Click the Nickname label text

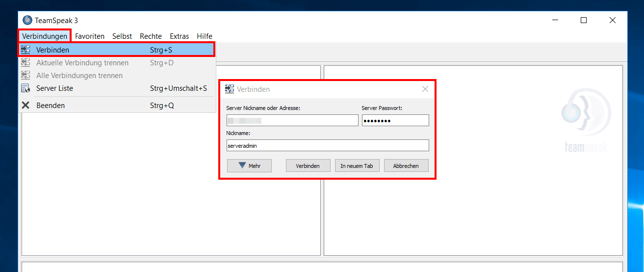click(x=238, y=133)
